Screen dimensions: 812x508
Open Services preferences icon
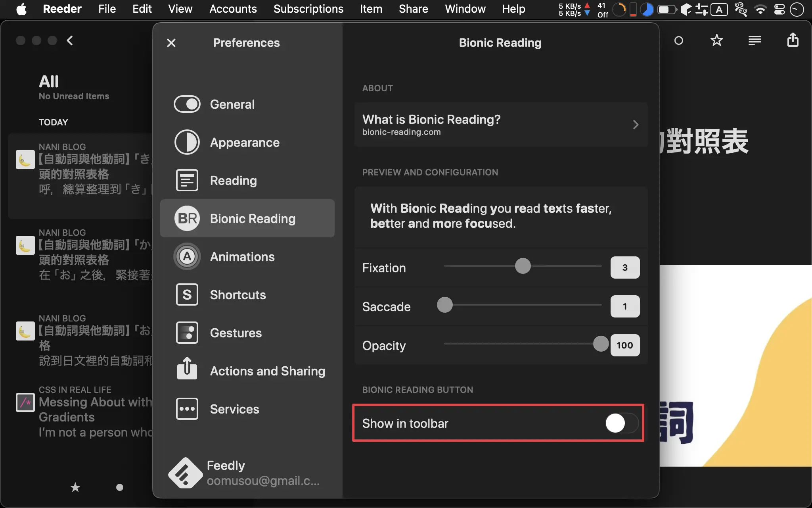coord(187,409)
